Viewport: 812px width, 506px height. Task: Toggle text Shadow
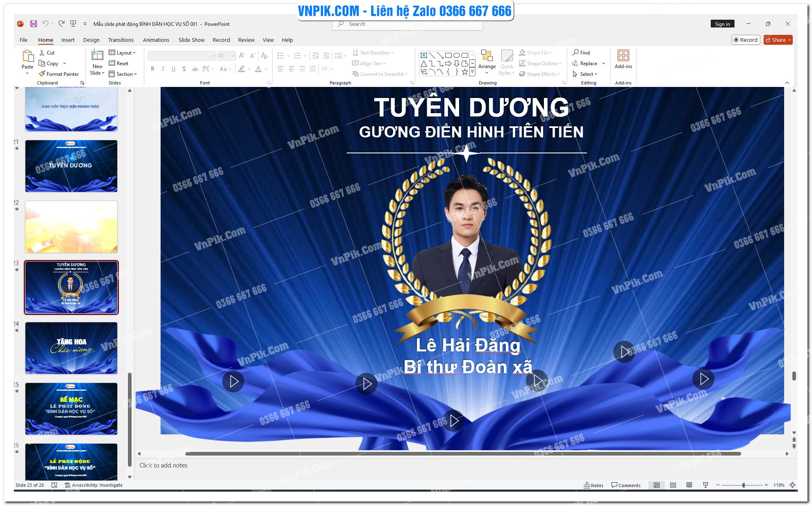[184, 68]
